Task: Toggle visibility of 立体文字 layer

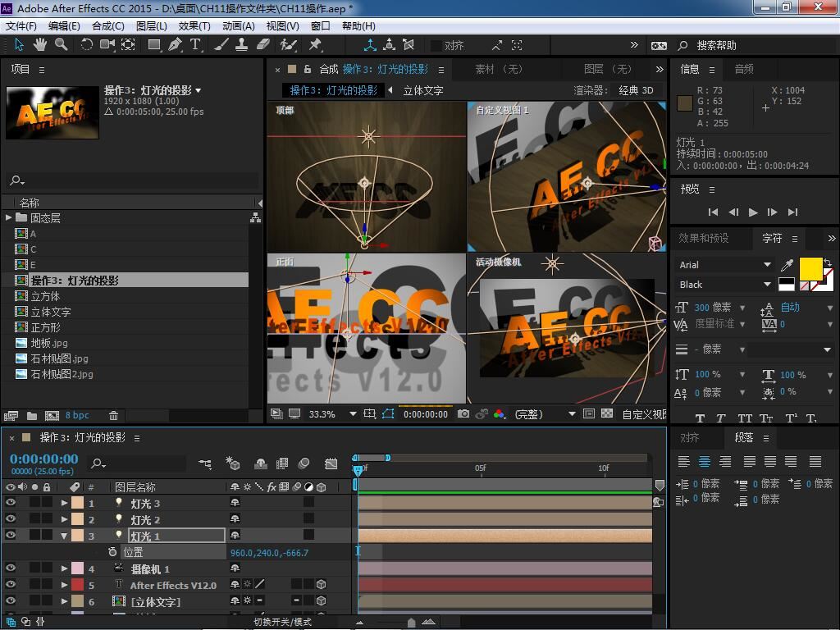Action: click(x=10, y=601)
